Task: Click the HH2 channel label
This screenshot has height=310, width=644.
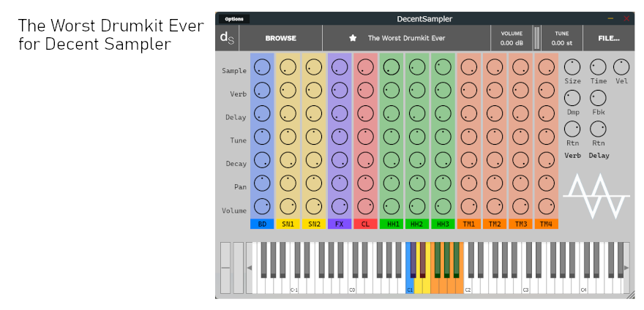Action: [x=417, y=224]
